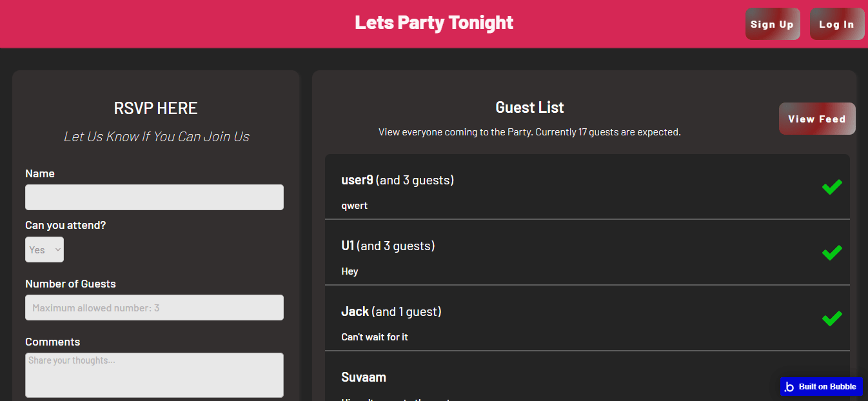The image size is (868, 401).
Task: Click green checkmark in Jack's row
Action: [831, 318]
